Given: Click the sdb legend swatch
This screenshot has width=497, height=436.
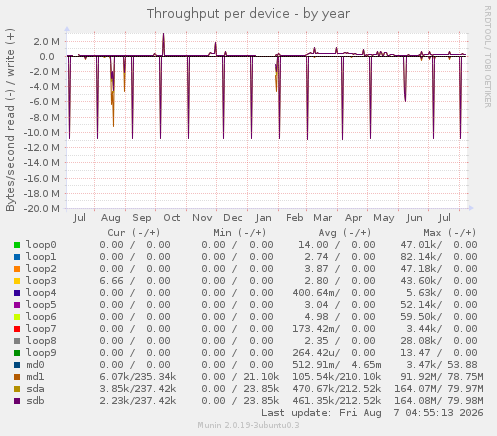Looking at the screenshot, I should point(17,401).
